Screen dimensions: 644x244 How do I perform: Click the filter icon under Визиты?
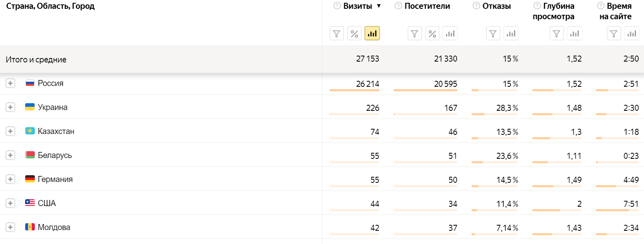pyautogui.click(x=337, y=34)
